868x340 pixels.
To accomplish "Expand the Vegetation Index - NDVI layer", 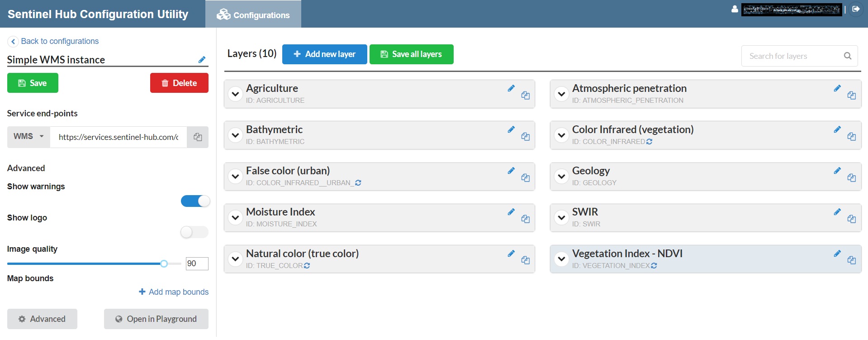I will pos(561,259).
